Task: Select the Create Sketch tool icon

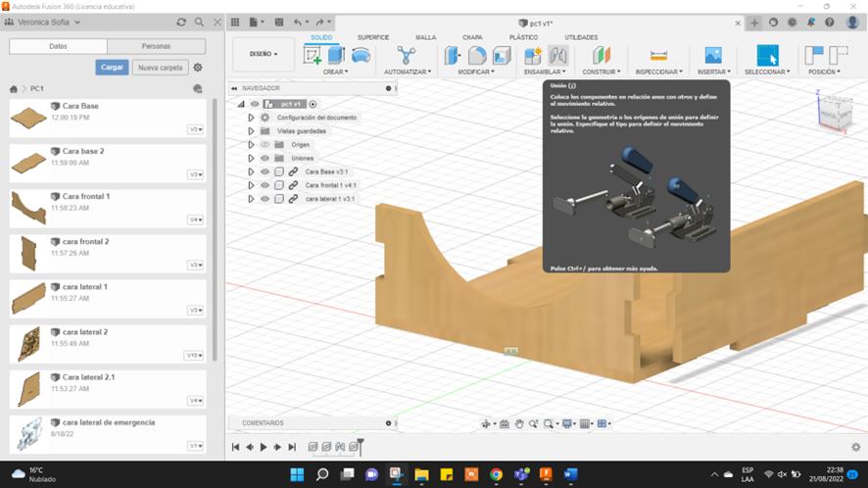Action: pyautogui.click(x=313, y=56)
